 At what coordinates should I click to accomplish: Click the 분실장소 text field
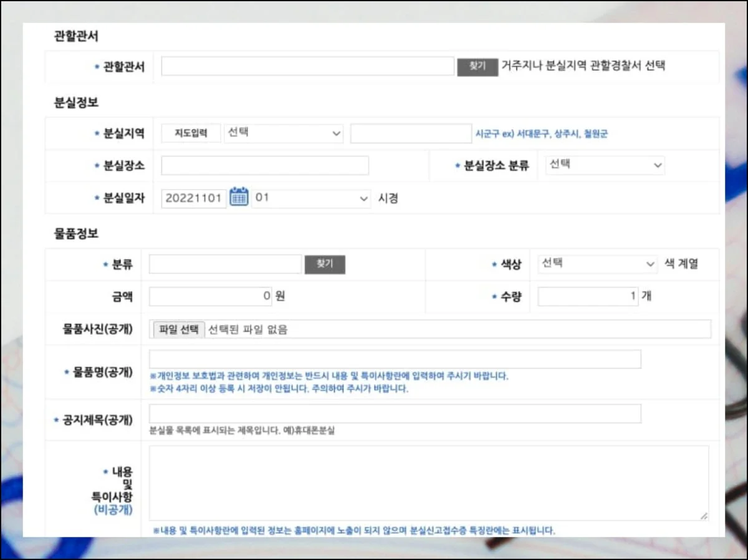[x=265, y=165]
